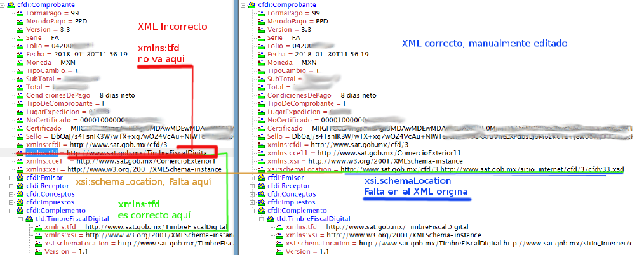
Task: Click the FormaPago attribute icon, left pane
Action: tap(20, 13)
